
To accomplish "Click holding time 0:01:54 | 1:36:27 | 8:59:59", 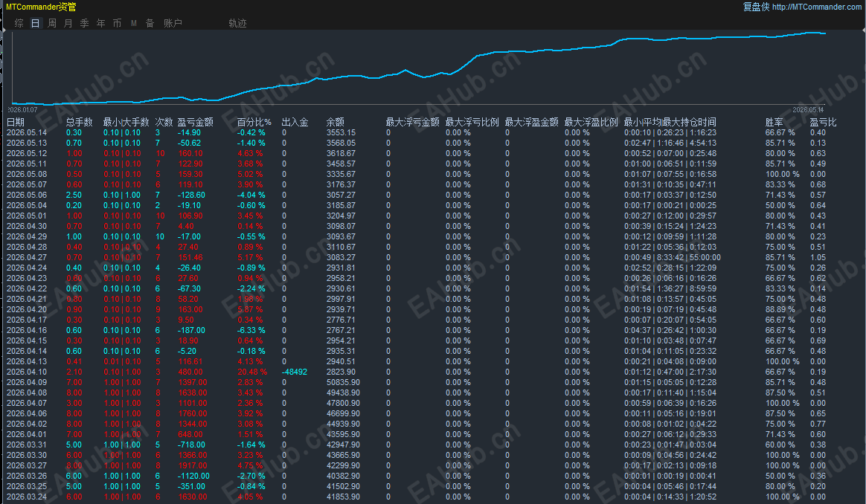I will coord(670,288).
